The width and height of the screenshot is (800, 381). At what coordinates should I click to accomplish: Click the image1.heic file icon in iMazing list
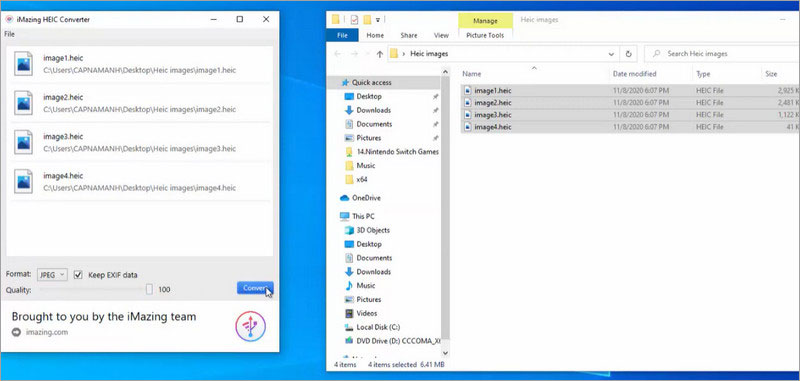pyautogui.click(x=23, y=64)
